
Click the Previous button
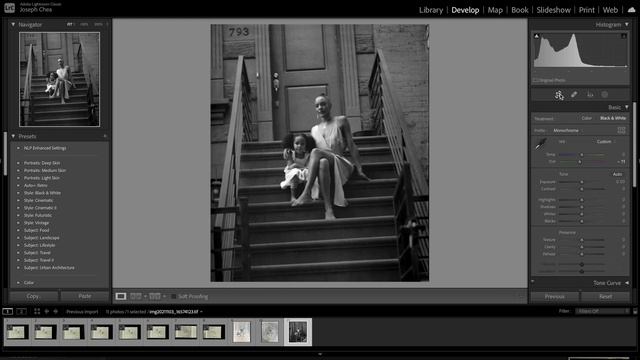(554, 296)
